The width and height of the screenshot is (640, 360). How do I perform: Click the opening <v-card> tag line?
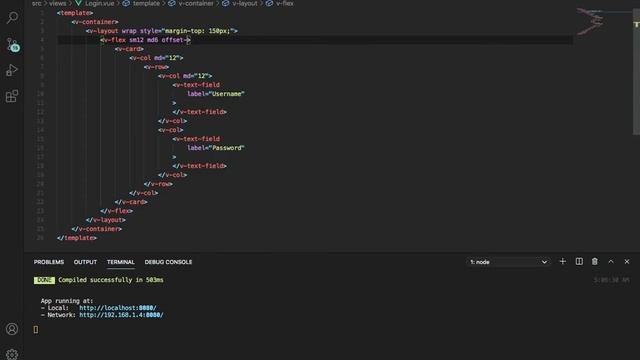(129, 49)
